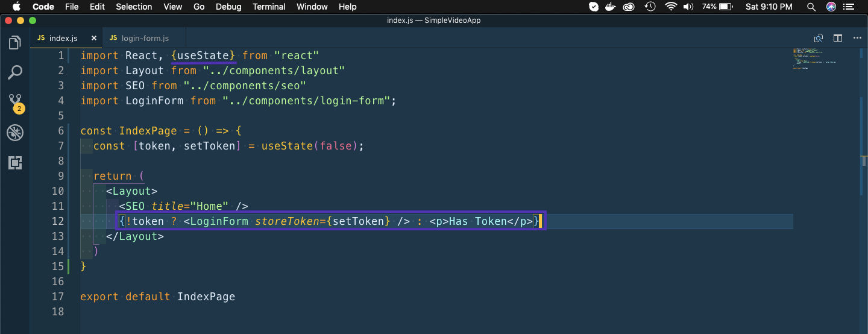Click export default IndexPage on line 17
Image resolution: width=868 pixels, height=334 pixels.
(x=158, y=297)
